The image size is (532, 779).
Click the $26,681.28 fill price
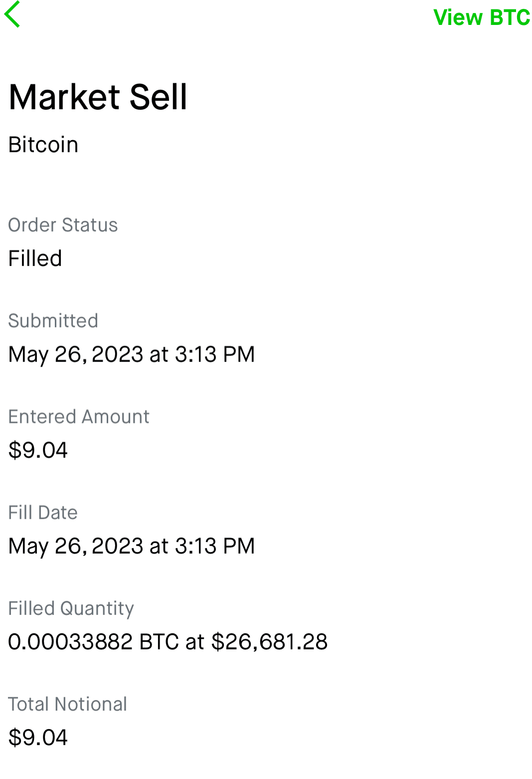(x=269, y=642)
